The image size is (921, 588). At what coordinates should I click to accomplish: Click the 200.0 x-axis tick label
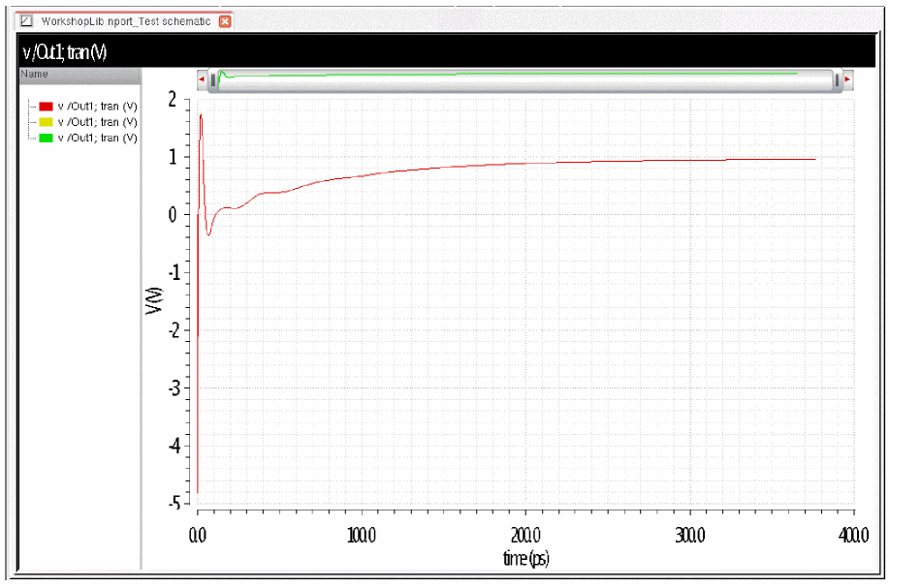click(x=525, y=535)
